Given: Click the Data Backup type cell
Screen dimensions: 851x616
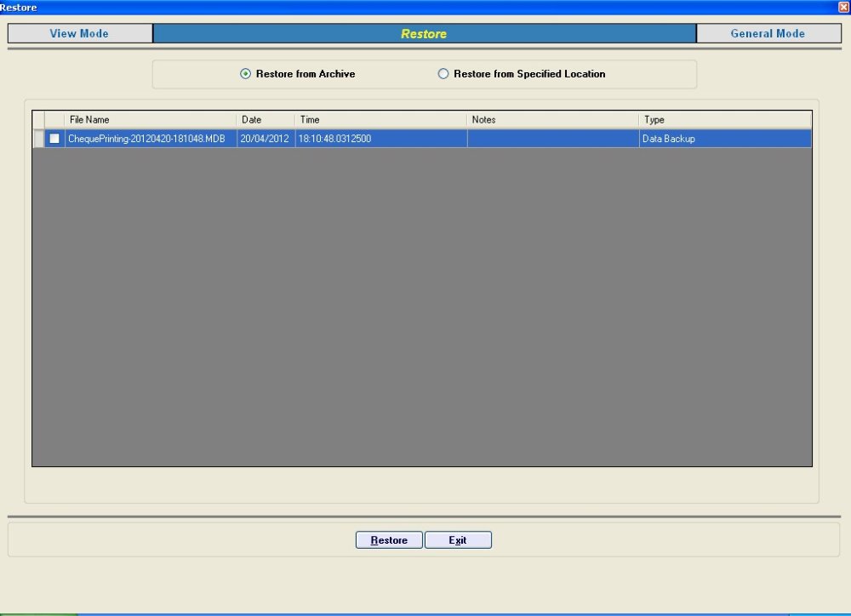Looking at the screenshot, I should point(726,139).
